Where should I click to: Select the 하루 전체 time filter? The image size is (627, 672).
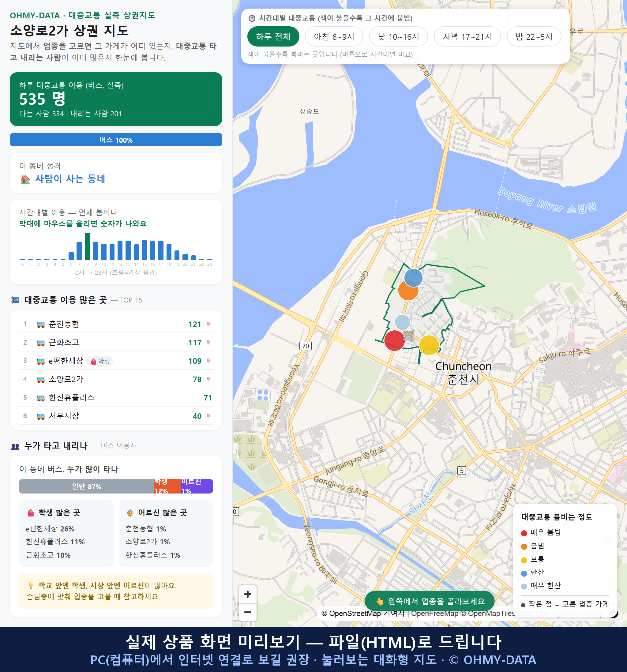[273, 36]
